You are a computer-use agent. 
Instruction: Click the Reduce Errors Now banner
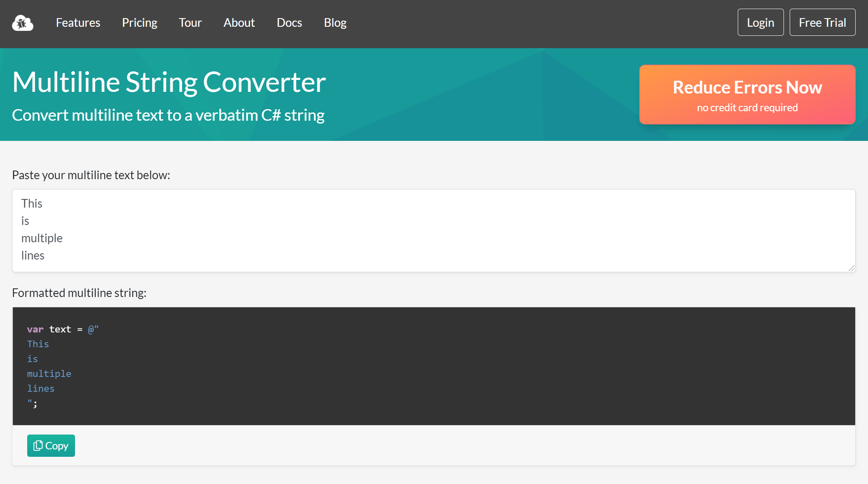pos(747,94)
